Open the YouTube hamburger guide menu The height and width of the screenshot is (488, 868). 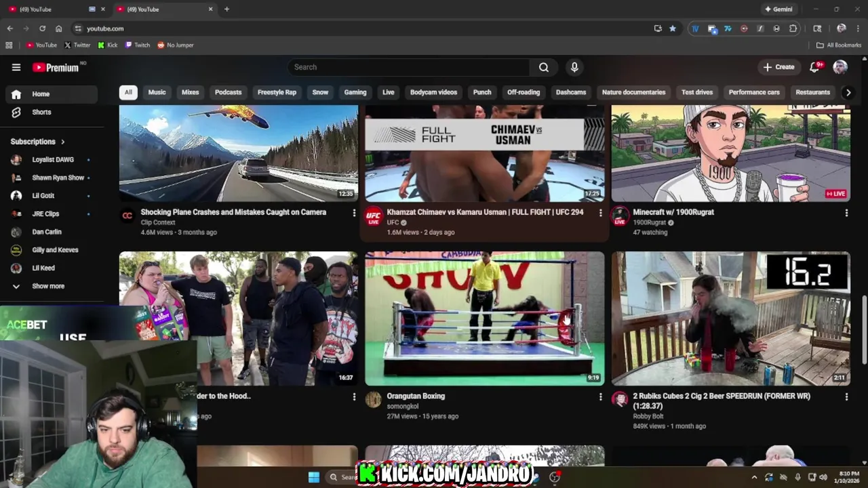(16, 67)
